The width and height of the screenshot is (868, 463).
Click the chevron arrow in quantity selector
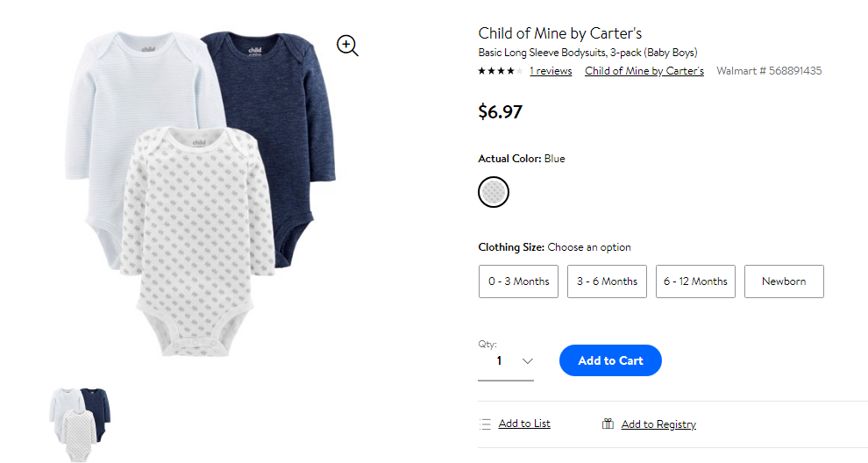(528, 361)
